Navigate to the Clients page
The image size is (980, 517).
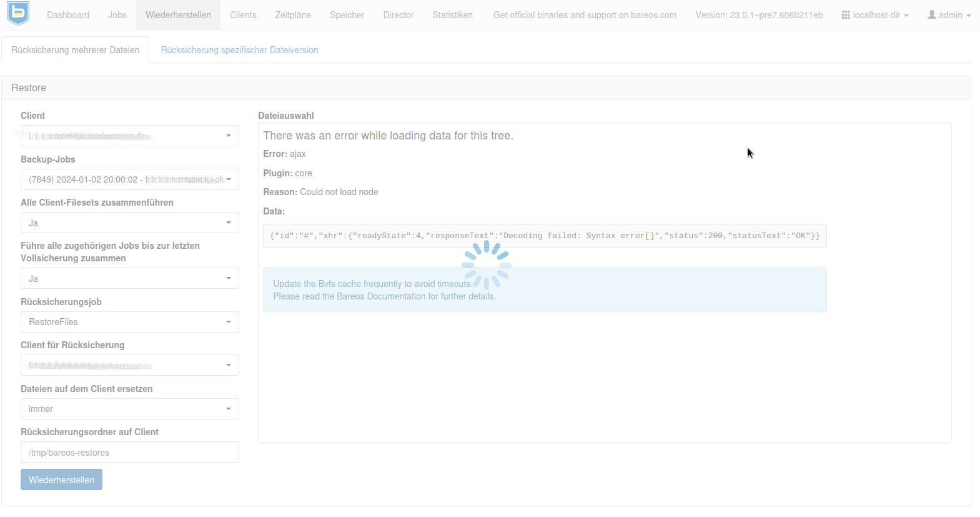[x=243, y=15]
